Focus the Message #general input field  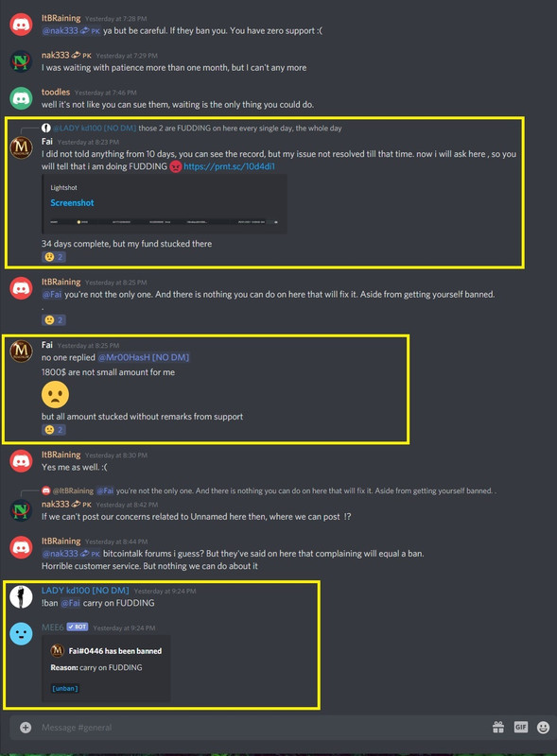261,727
